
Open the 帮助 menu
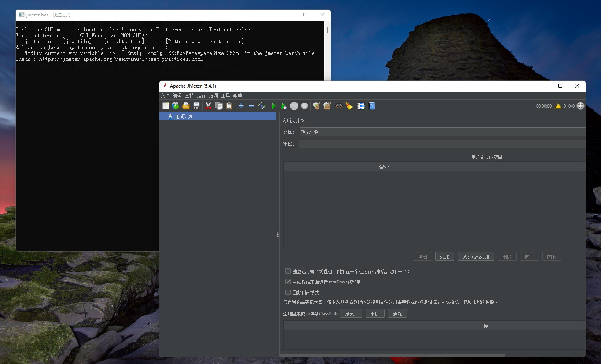click(x=237, y=96)
